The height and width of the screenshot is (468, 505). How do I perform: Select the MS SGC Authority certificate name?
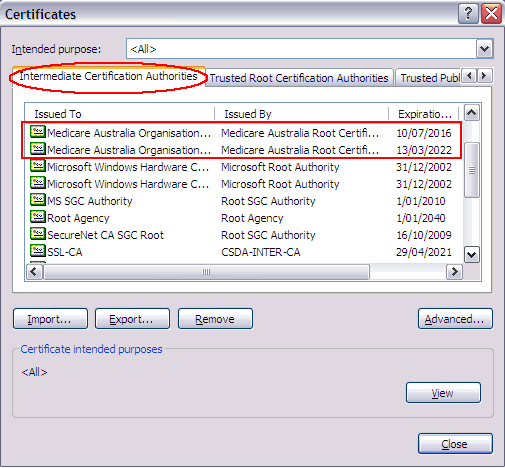(90, 201)
